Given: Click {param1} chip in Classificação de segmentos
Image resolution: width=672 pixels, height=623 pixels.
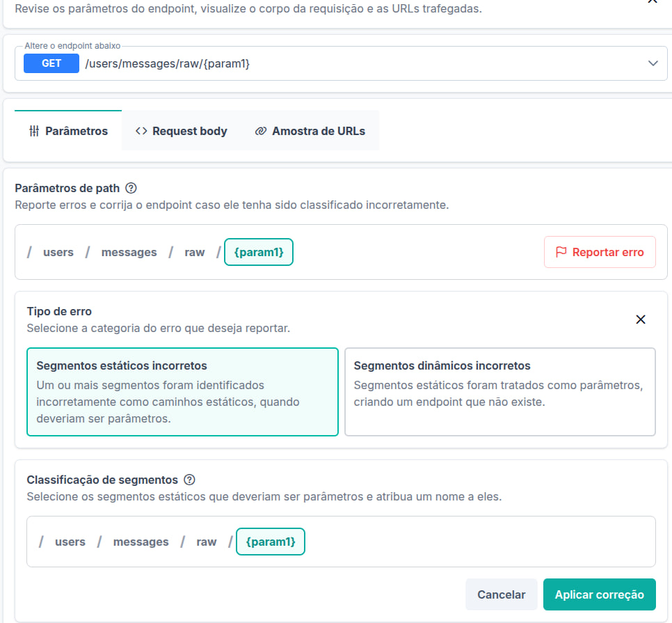Looking at the screenshot, I should [x=271, y=542].
